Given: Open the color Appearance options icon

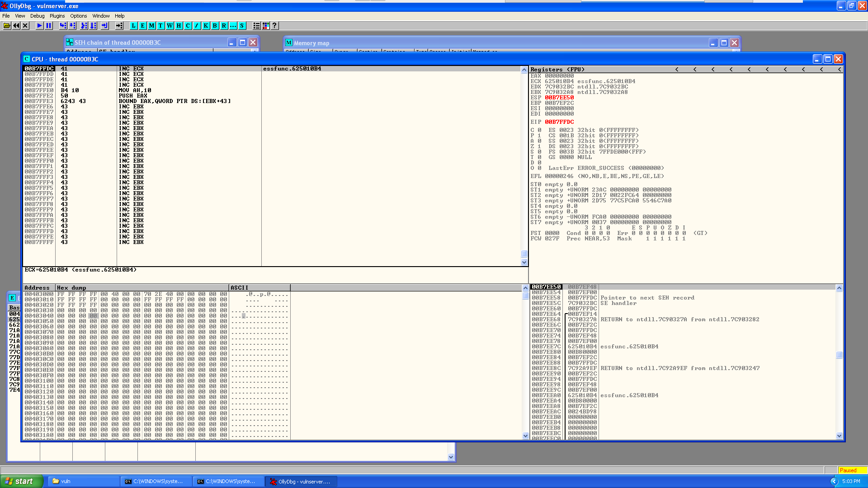Looking at the screenshot, I should 266,26.
